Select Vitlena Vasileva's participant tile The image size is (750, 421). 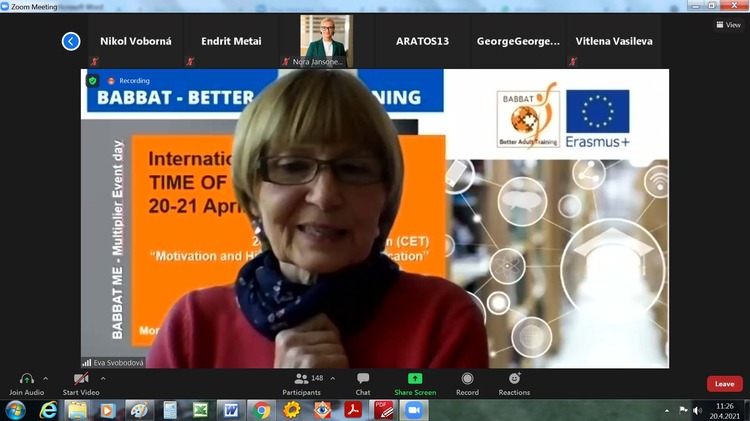point(614,41)
